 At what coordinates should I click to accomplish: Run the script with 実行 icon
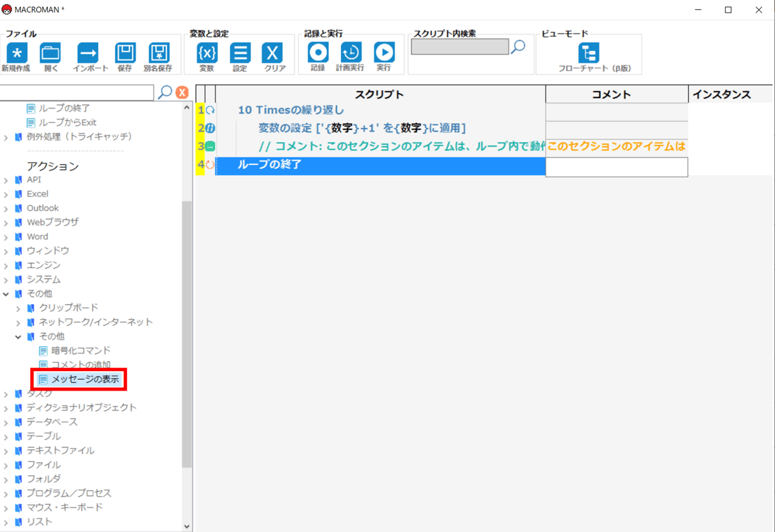(384, 54)
